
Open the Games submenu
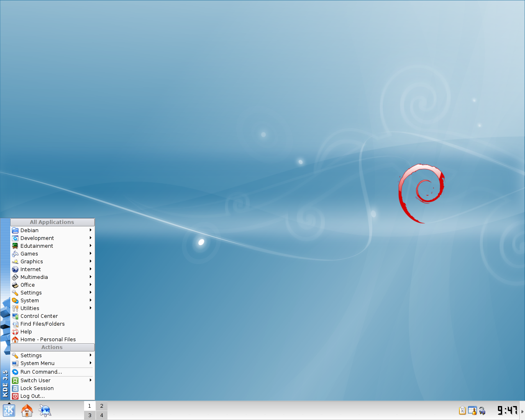tap(52, 254)
